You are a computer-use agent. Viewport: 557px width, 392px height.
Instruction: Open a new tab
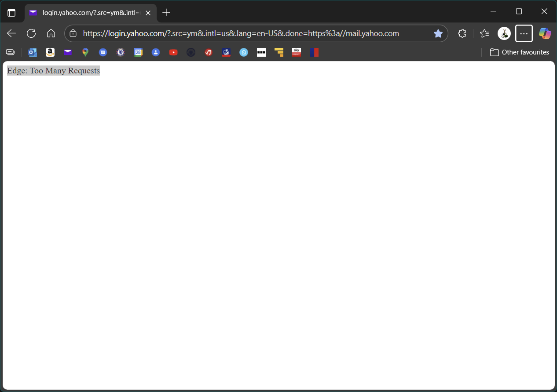click(166, 13)
